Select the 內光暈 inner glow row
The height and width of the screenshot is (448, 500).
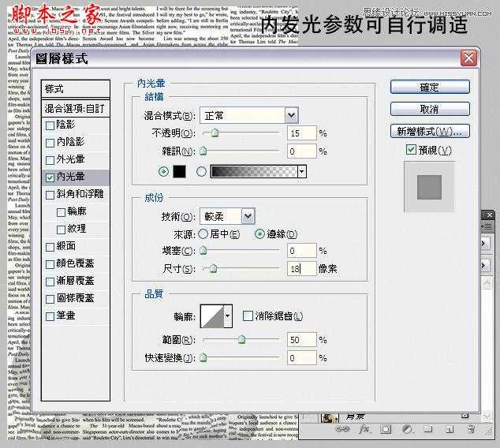click(x=76, y=177)
